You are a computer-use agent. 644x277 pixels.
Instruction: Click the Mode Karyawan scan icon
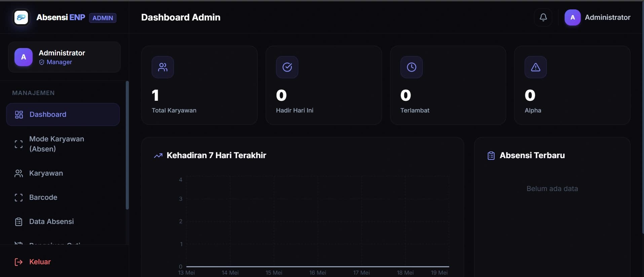[x=19, y=144]
